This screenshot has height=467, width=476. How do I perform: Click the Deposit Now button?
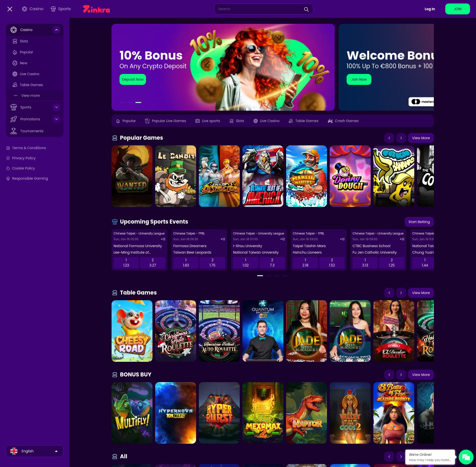(133, 79)
